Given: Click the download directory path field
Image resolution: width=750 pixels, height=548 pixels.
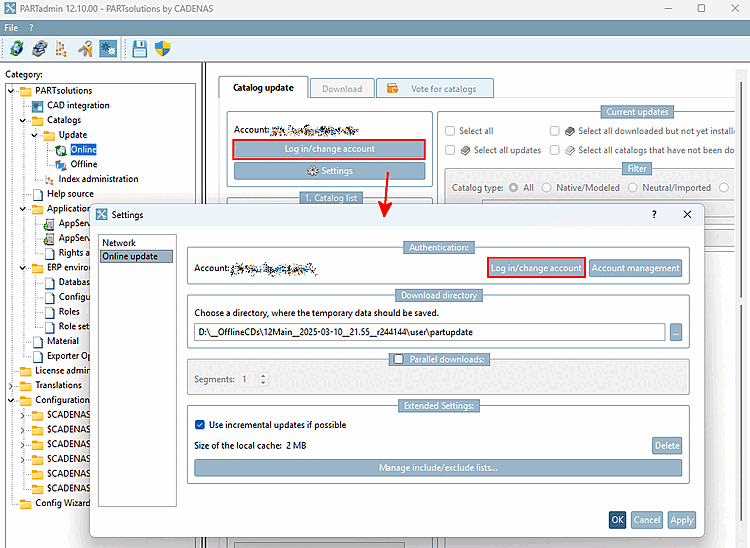Looking at the screenshot, I should point(430,332).
